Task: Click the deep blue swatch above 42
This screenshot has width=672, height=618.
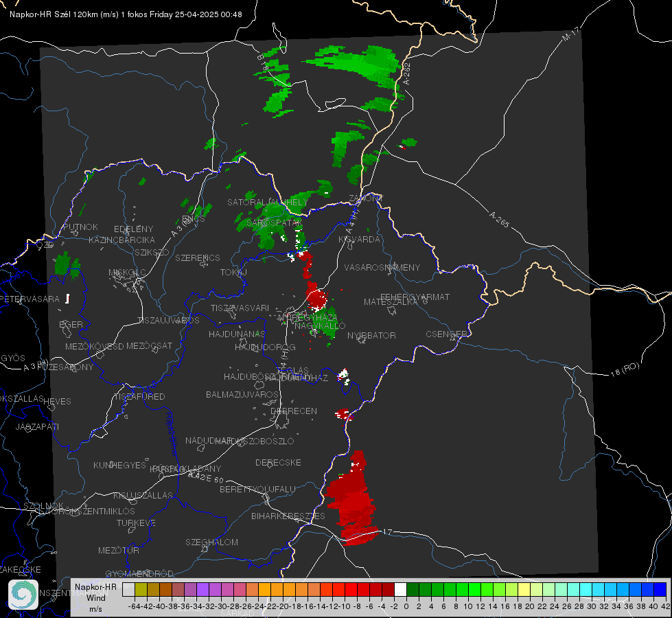Action: point(660,589)
